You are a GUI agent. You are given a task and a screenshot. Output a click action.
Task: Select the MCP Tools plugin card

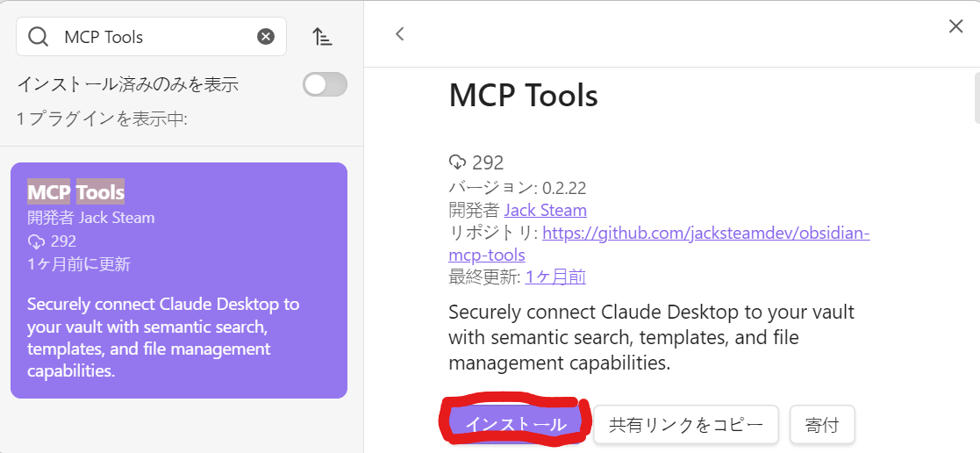[x=179, y=280]
